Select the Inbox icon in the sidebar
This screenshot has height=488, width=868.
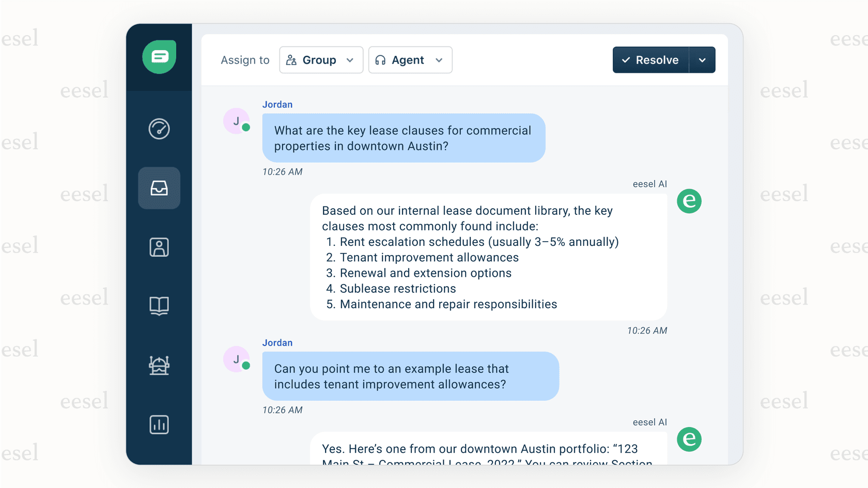point(159,188)
